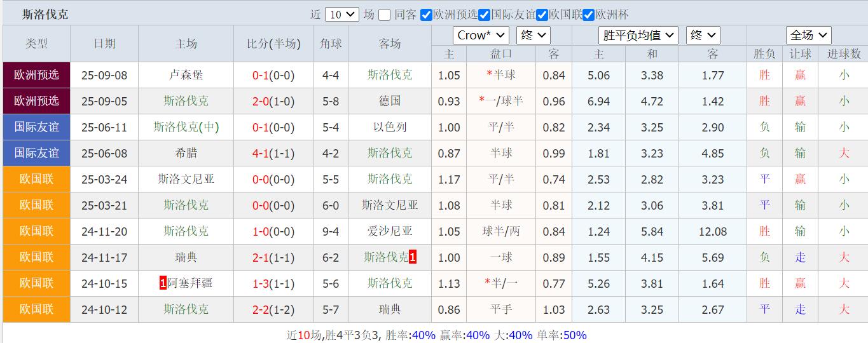
Task: Uncheck the 欧洲预选 filter checkbox
Action: [x=426, y=15]
